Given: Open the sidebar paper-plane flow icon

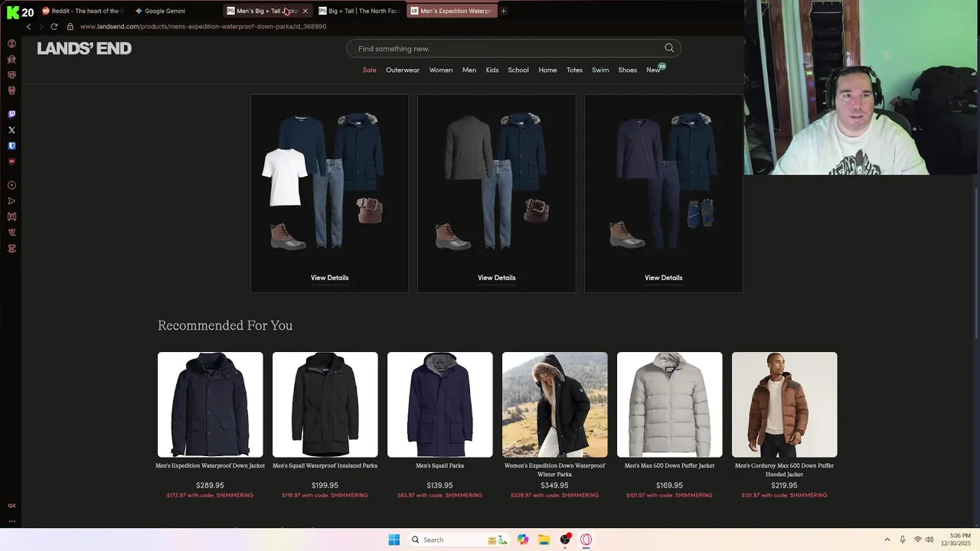Looking at the screenshot, I should 11,201.
